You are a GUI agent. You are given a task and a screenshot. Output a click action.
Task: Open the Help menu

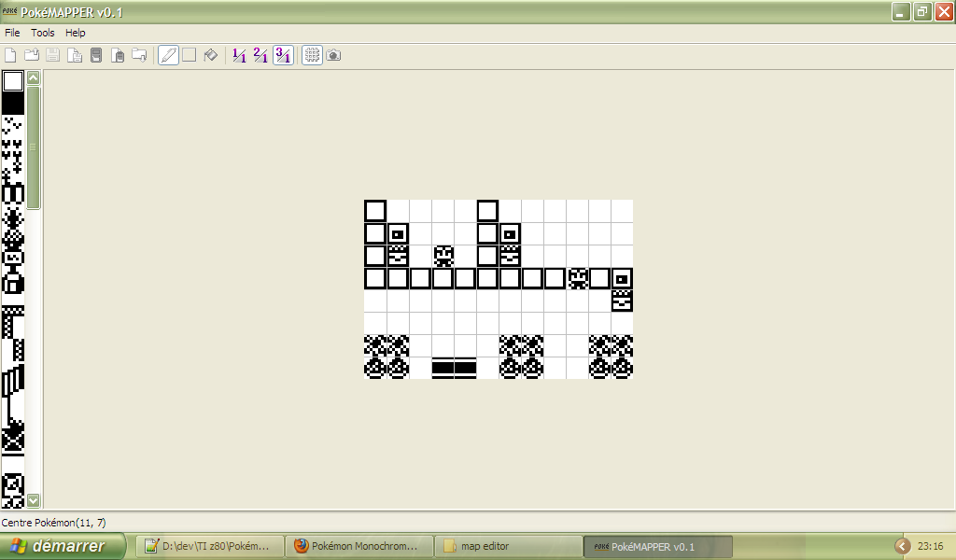(75, 33)
